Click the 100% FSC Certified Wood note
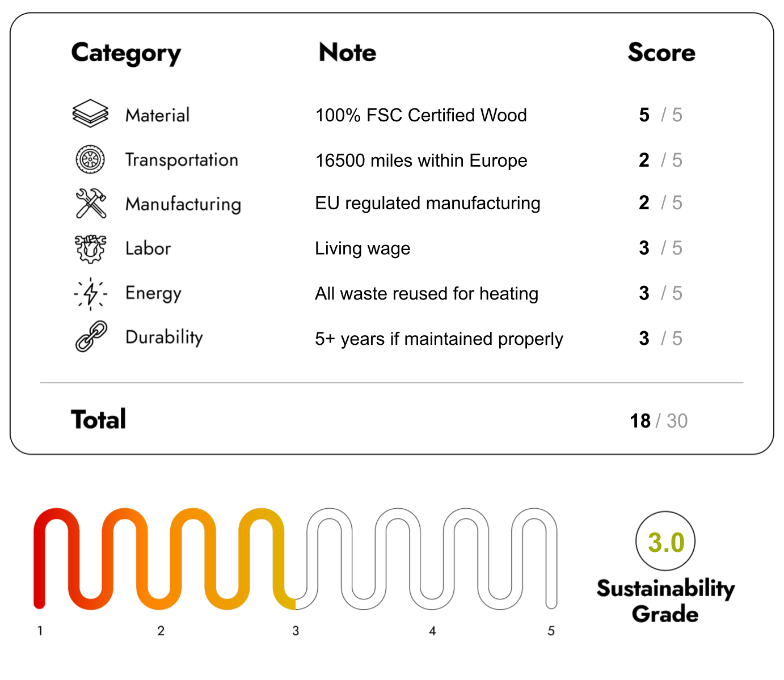This screenshot has height=680, width=784. [x=421, y=115]
